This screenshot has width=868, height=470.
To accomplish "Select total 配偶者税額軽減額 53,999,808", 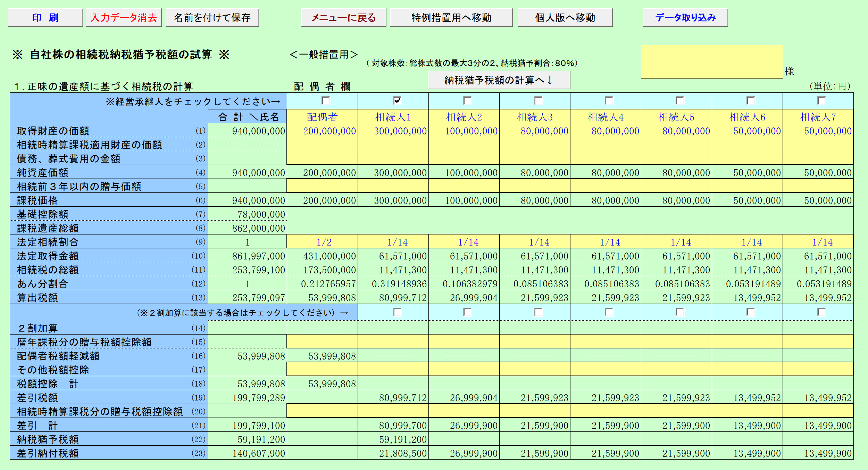I will coord(248,356).
